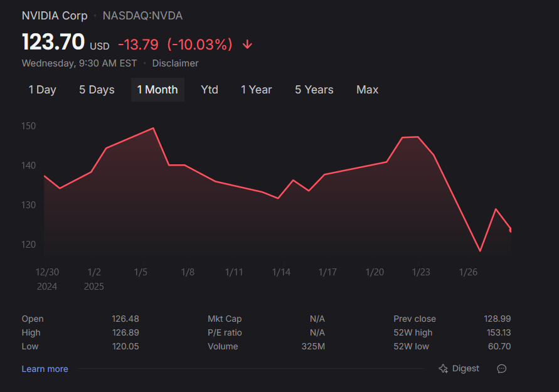Click the NASDAQ:NVDA ticker symbol
Viewport: 559px width, 392px height.
[x=142, y=16]
